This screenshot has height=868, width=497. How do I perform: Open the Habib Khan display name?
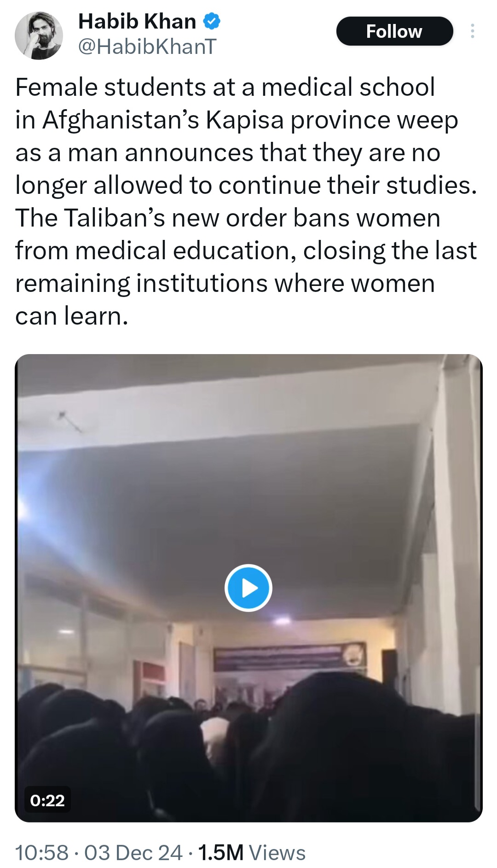(x=137, y=21)
